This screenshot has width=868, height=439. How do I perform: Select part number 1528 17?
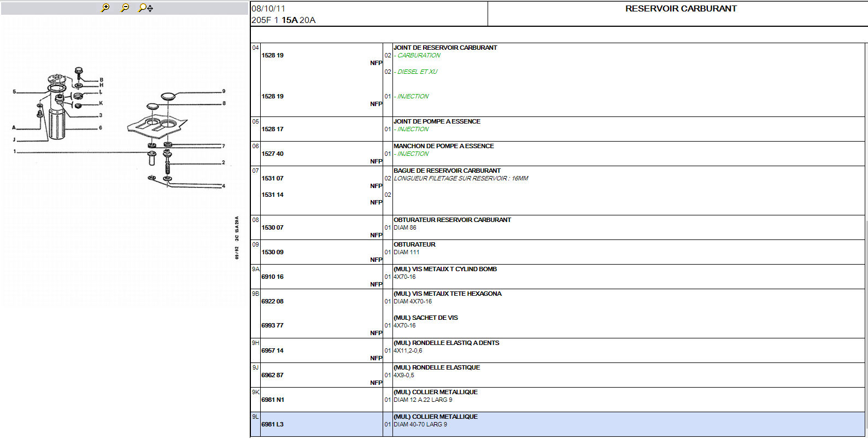click(272, 130)
